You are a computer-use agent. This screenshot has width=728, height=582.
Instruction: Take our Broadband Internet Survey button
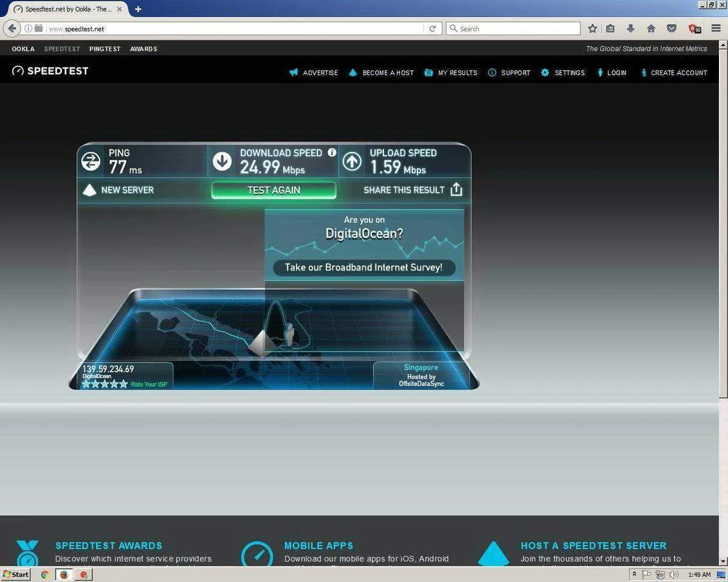point(363,267)
